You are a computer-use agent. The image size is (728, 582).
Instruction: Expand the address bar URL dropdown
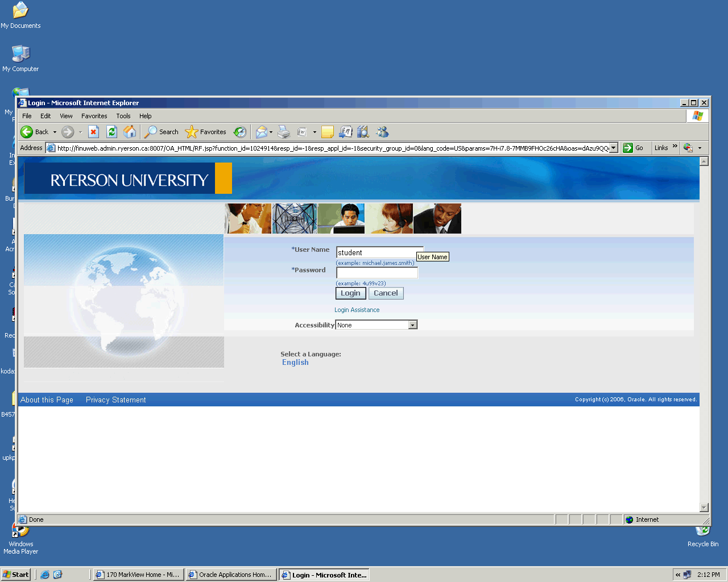pos(614,148)
